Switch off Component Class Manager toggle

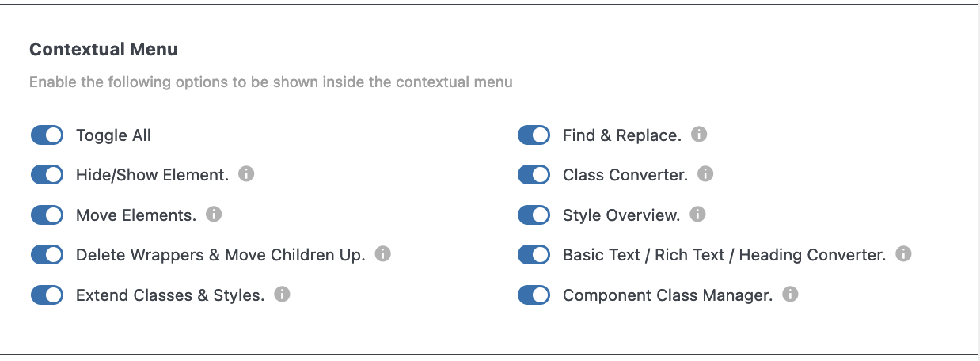click(x=534, y=295)
